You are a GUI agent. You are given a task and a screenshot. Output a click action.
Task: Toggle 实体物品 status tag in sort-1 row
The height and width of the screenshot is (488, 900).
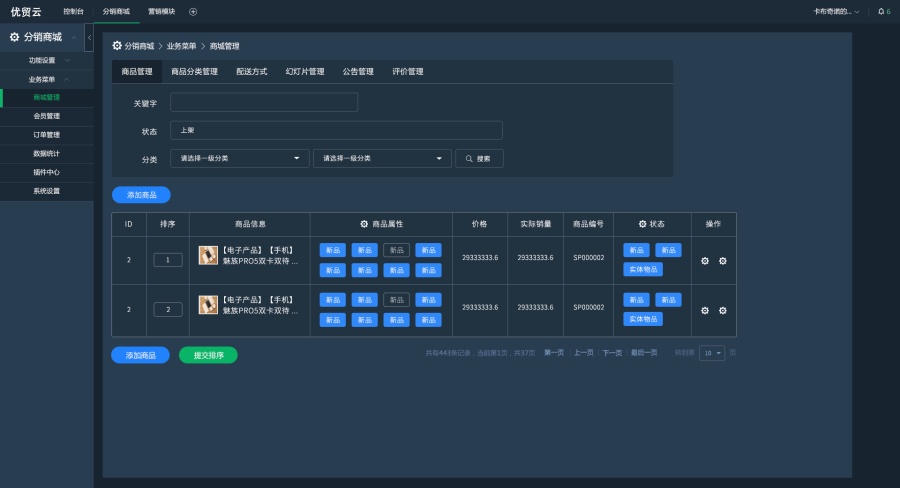[x=643, y=269]
